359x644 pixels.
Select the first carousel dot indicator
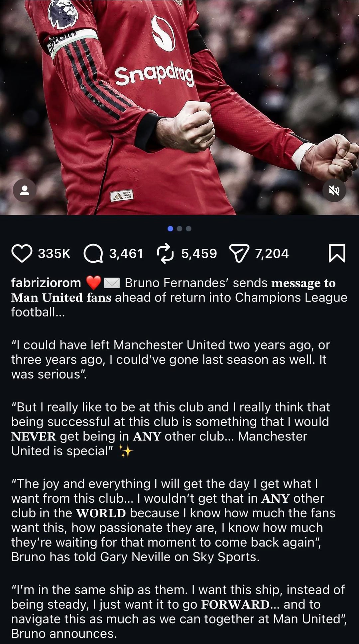[x=171, y=229]
